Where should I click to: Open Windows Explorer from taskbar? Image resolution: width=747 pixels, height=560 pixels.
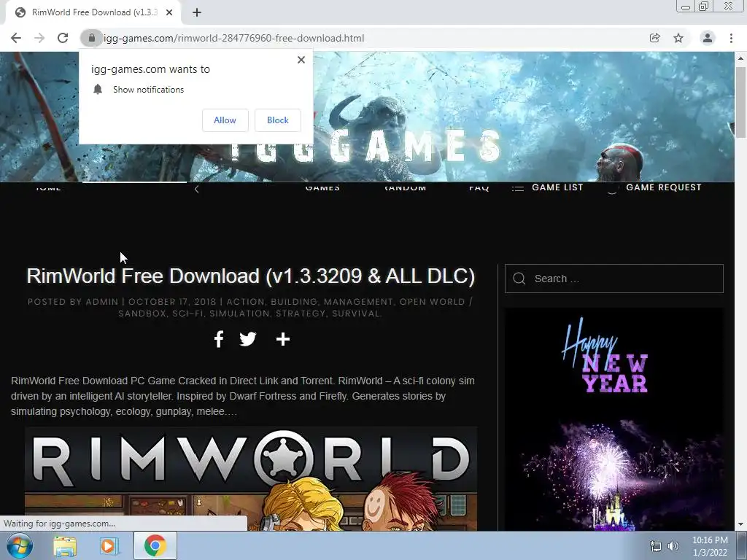pyautogui.click(x=65, y=545)
